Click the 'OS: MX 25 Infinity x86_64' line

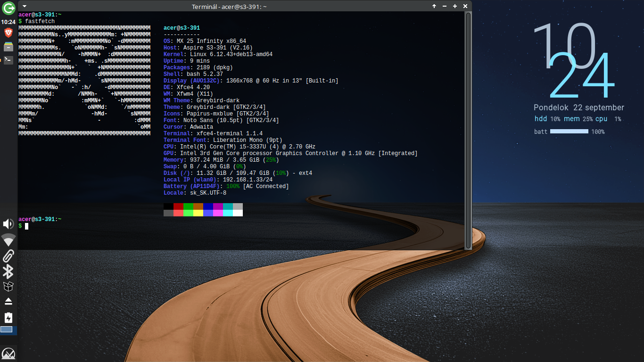tap(205, 41)
